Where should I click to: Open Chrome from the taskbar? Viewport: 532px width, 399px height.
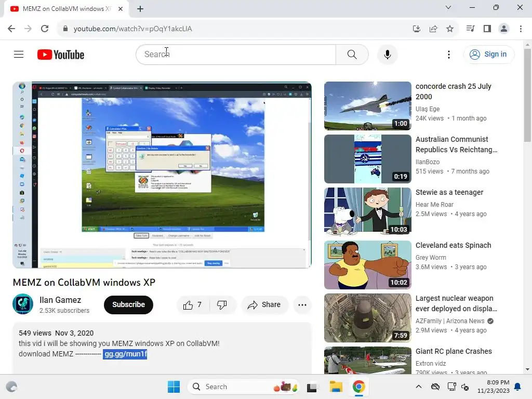tap(358, 387)
